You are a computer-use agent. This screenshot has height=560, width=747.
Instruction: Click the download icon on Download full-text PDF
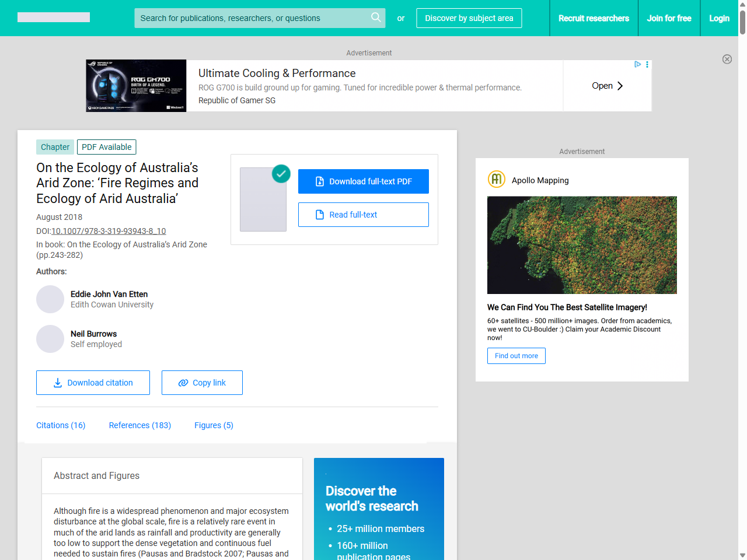point(319,181)
